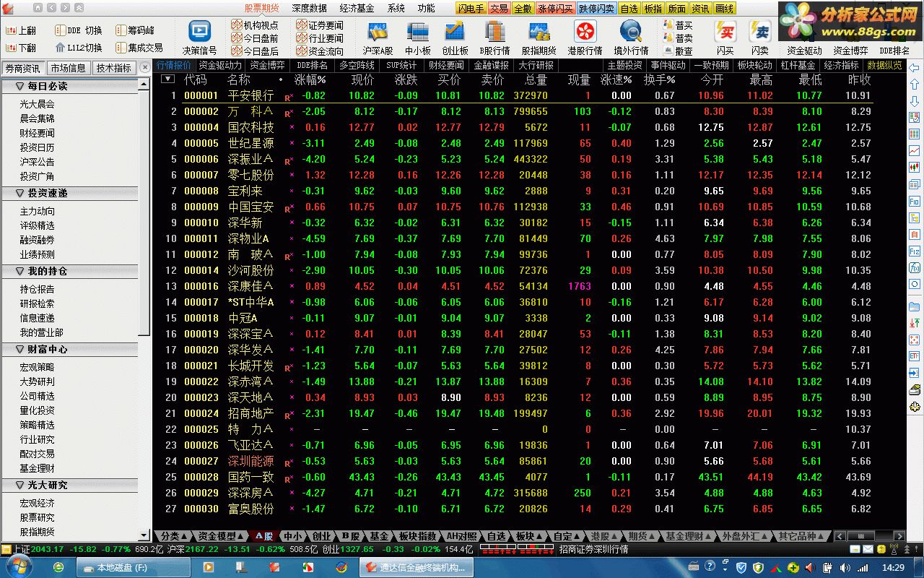
Task: Open 中小板 board icon
Action: [x=417, y=38]
